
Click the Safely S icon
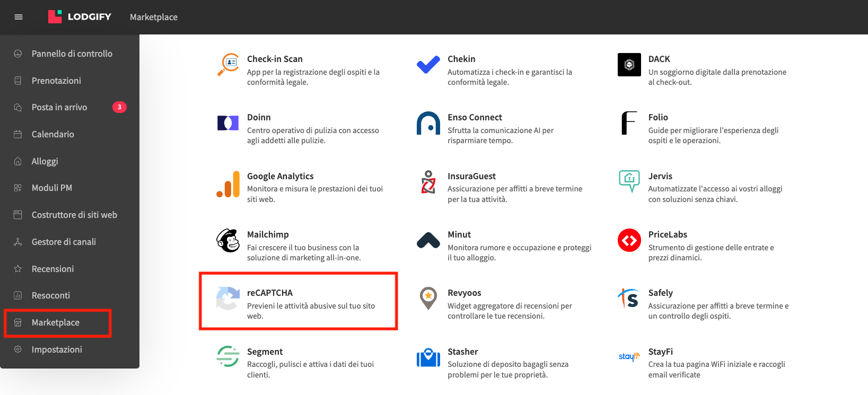point(629,299)
